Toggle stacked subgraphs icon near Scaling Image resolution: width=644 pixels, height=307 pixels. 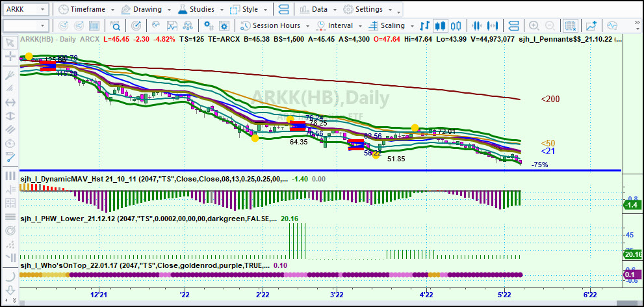tap(513, 25)
